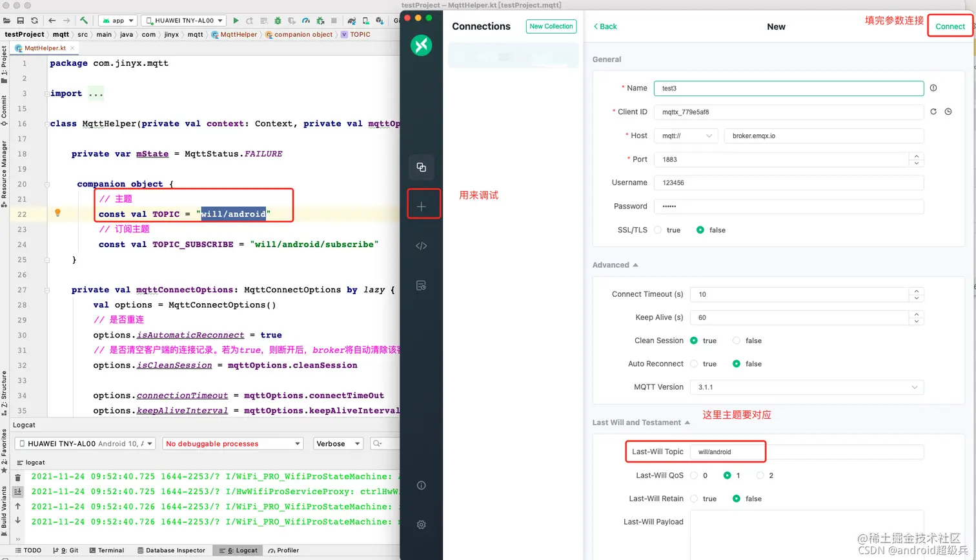Click the Last-Will Payload text area
Image resolution: width=976 pixels, height=560 pixels.
[x=807, y=534]
